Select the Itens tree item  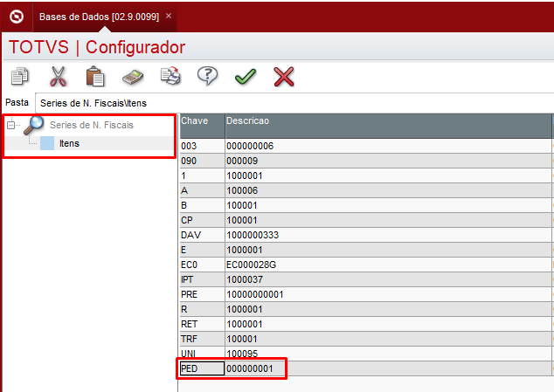[69, 143]
